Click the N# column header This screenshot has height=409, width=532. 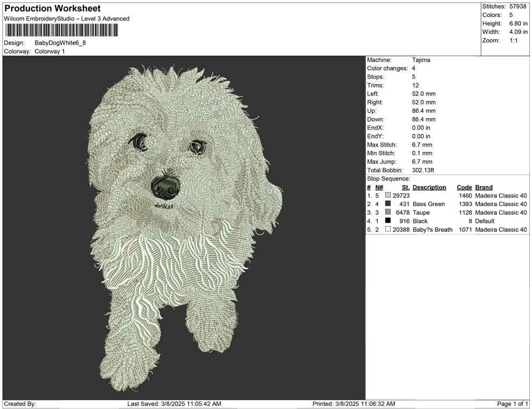(379, 187)
